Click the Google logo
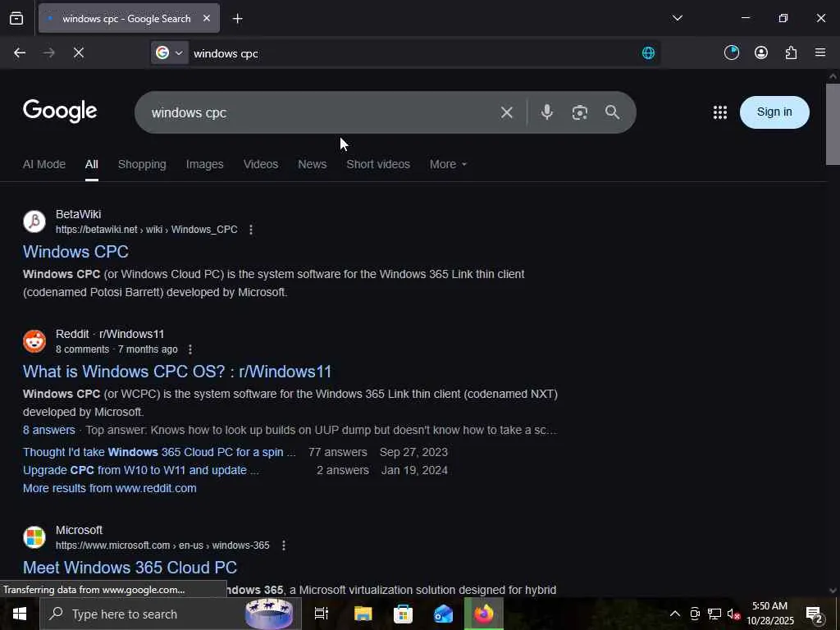 click(x=60, y=111)
